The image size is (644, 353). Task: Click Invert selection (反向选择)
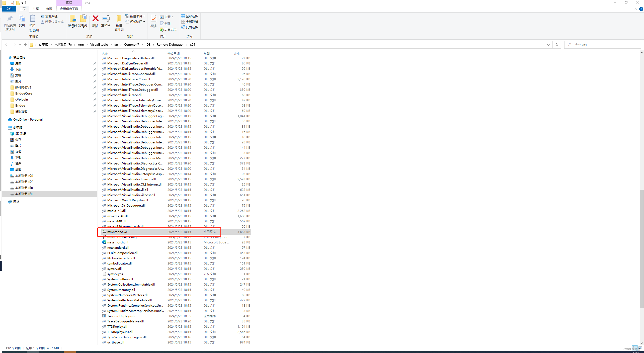coord(190,27)
